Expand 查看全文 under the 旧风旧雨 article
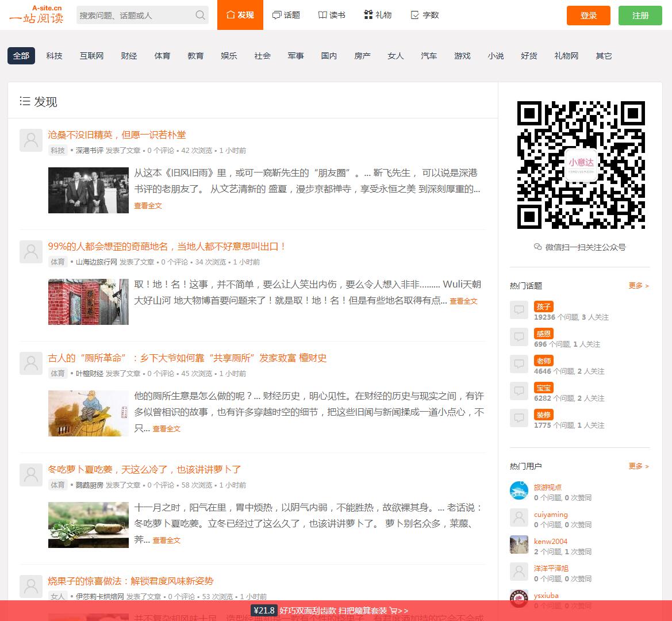The image size is (672, 621). (x=148, y=206)
